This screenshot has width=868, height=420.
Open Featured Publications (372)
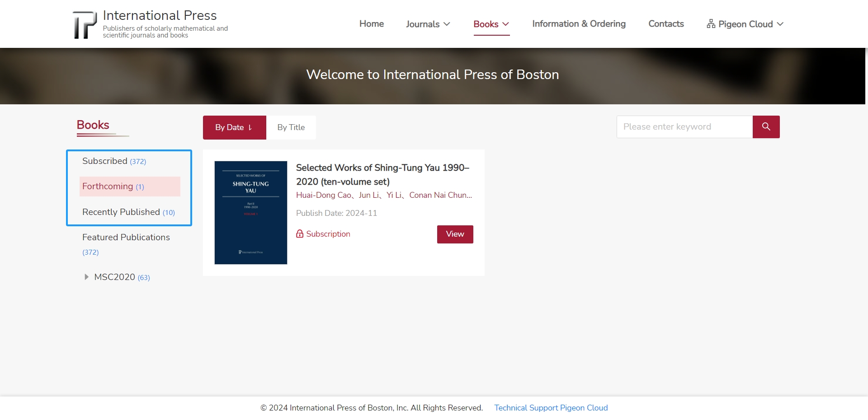[x=126, y=244]
